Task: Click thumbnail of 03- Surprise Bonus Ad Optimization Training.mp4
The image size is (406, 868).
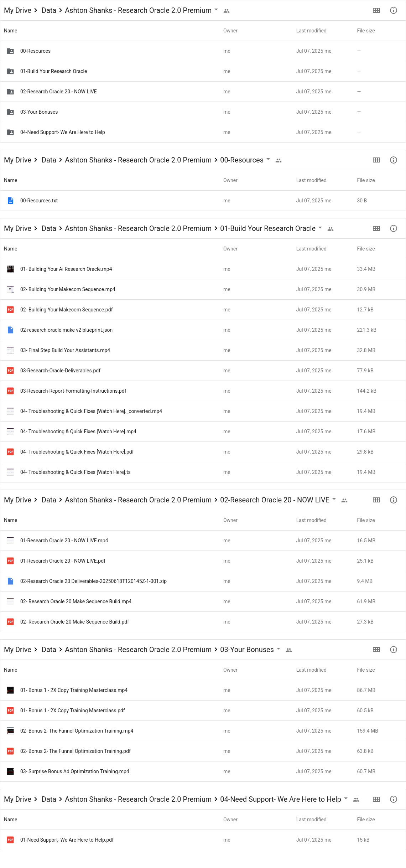Action: 11,771
